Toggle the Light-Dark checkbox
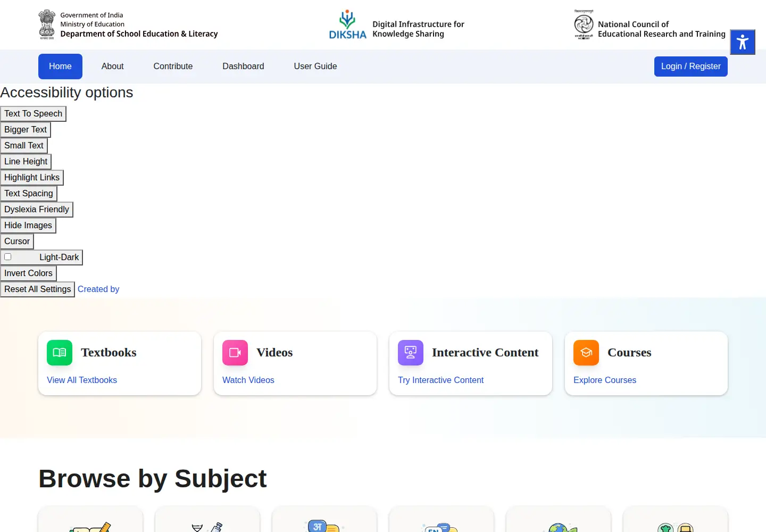This screenshot has width=766, height=532. pyautogui.click(x=8, y=257)
